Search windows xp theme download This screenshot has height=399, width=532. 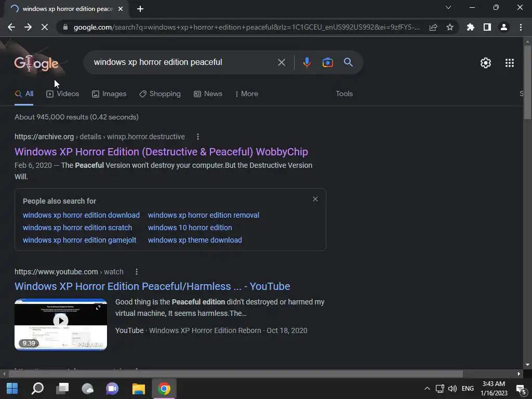click(x=195, y=240)
